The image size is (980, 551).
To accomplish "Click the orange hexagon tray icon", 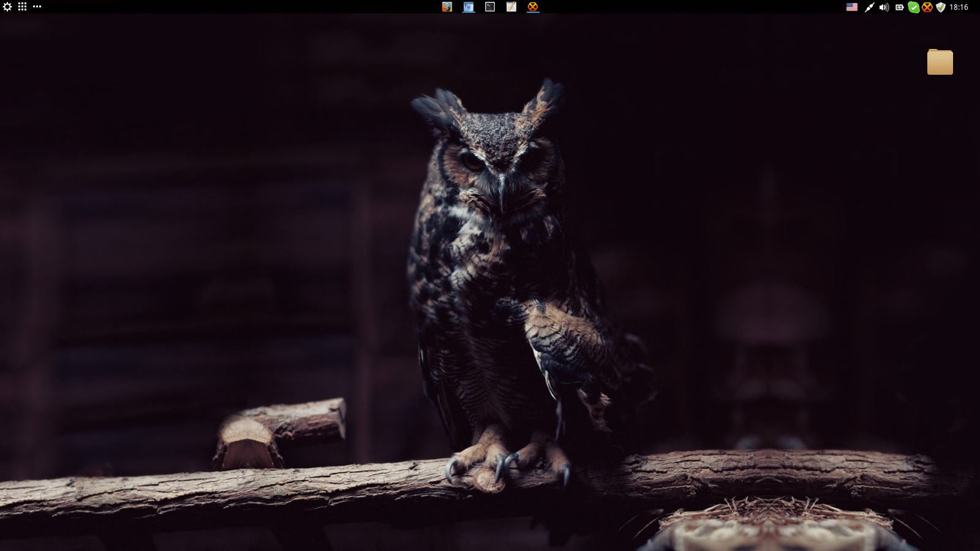I will click(x=927, y=7).
